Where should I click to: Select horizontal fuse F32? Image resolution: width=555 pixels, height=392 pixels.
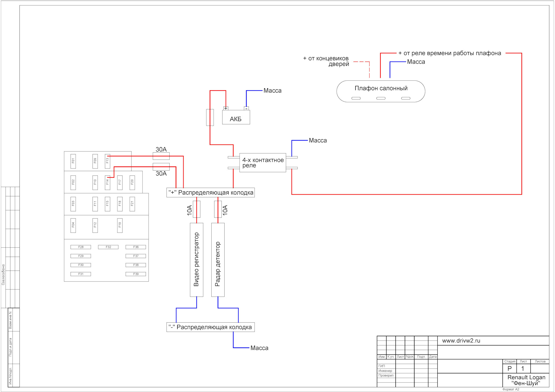[x=108, y=247]
